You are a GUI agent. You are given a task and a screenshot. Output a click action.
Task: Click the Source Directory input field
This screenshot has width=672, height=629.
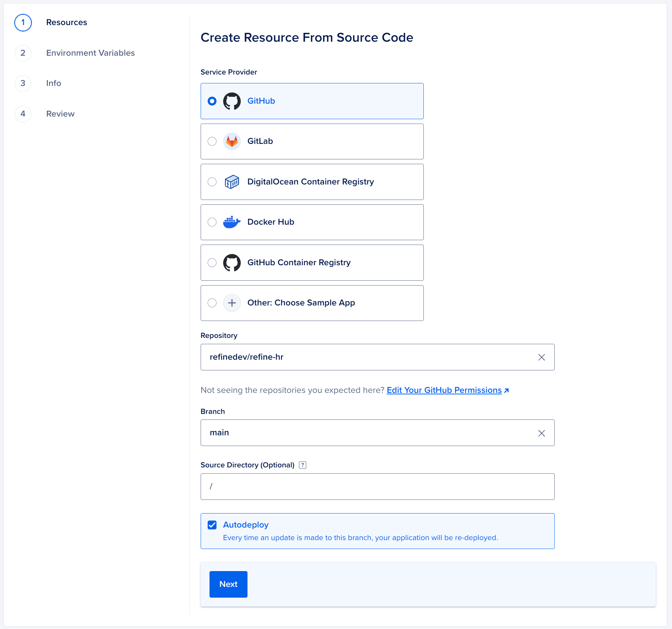[x=377, y=487]
